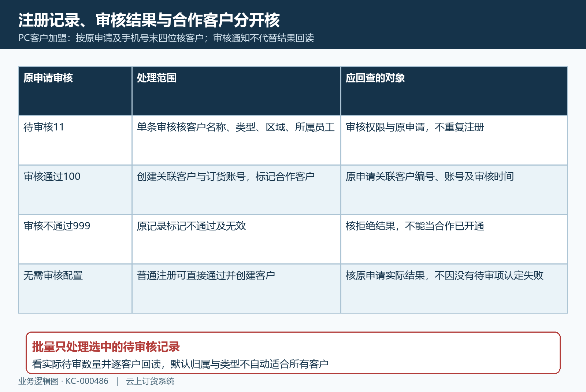Image resolution: width=586 pixels, height=392 pixels.
Task: Click the cell 核拒绝结果，不能当合作已开通
Action: (x=454, y=239)
